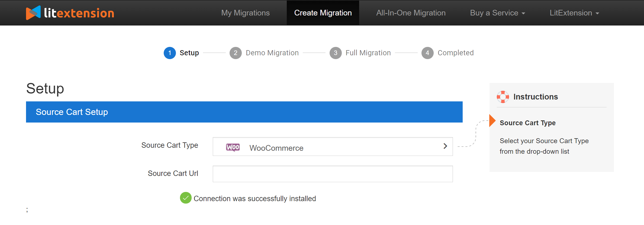Select the Create Migration tab
The image size is (644, 225).
[323, 13]
